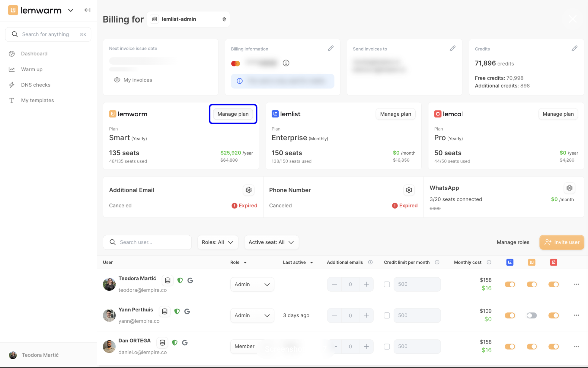Edit Credits using the pencil icon
Image resolution: width=588 pixels, height=368 pixels.
574,48
